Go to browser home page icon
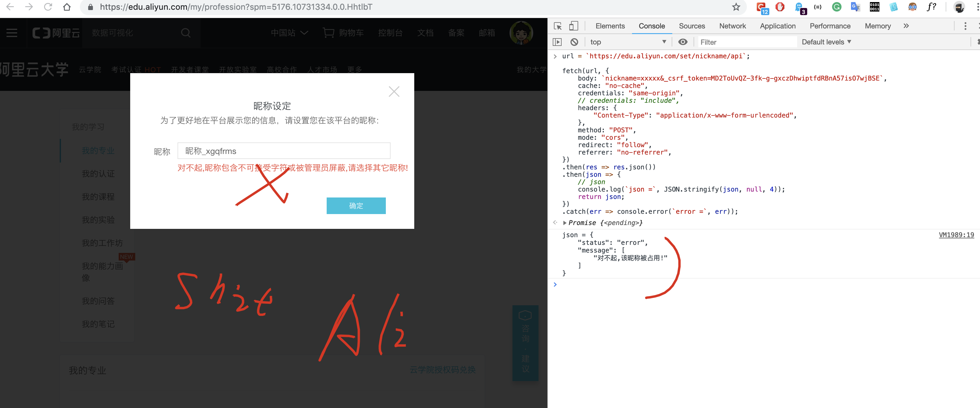This screenshot has height=408, width=980. 67,7
